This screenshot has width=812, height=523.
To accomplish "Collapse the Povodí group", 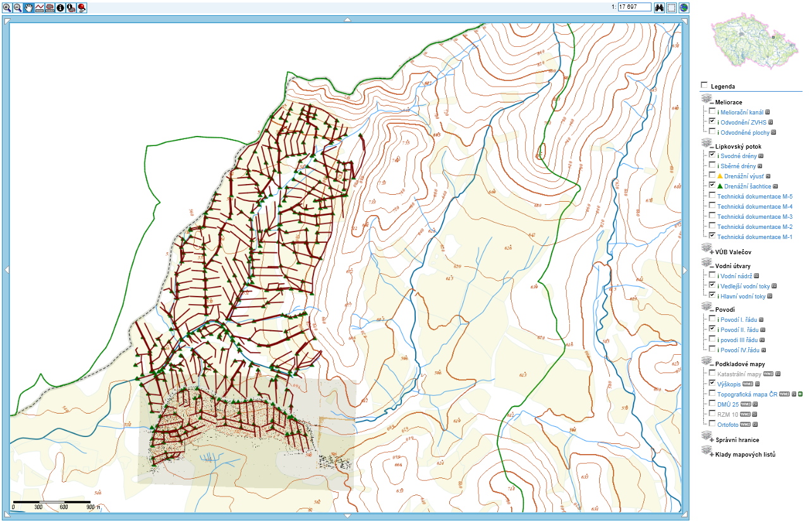I will 713,311.
